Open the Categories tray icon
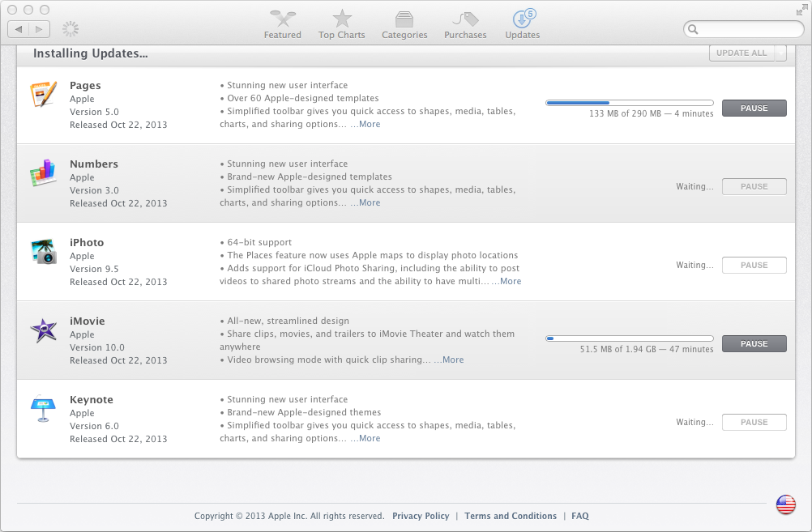 pyautogui.click(x=404, y=19)
